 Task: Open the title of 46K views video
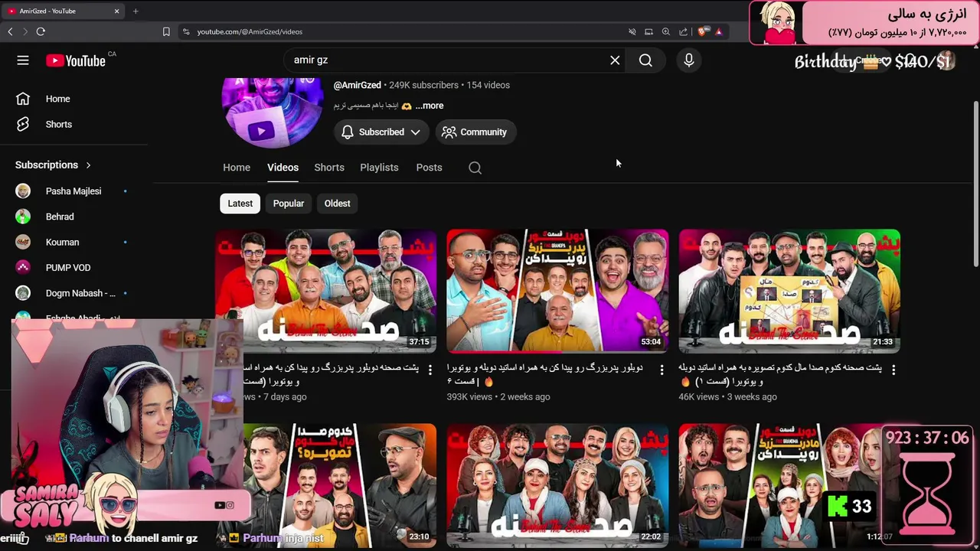click(780, 375)
